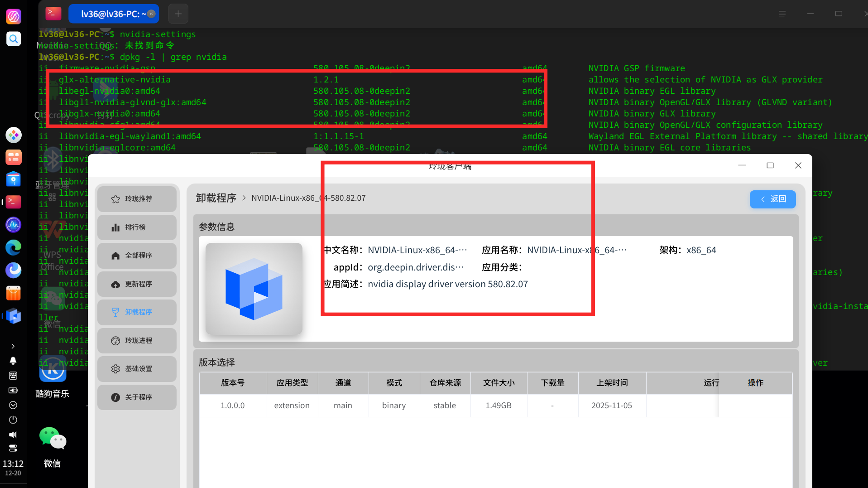Click the 上架时间 column header
The width and height of the screenshot is (868, 488).
(612, 383)
